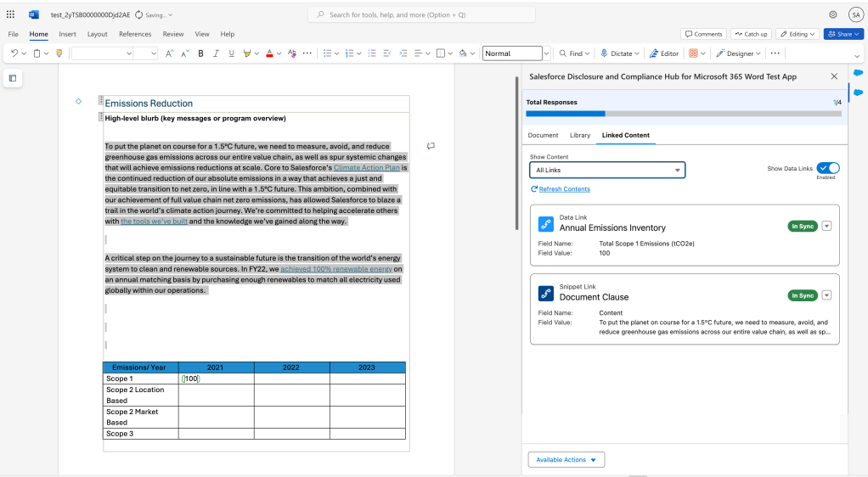Click the Word application logo
Viewport: 868px width, 477px height.
[x=34, y=15]
